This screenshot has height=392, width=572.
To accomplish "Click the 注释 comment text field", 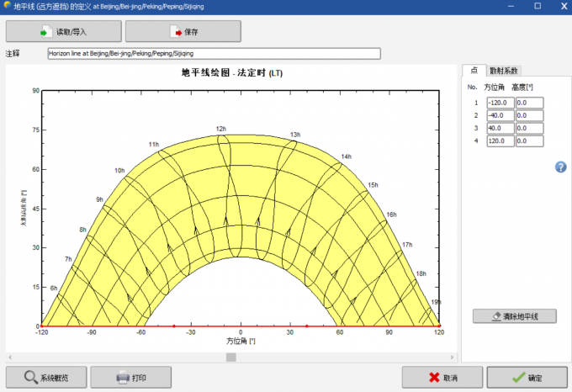I will [x=214, y=53].
